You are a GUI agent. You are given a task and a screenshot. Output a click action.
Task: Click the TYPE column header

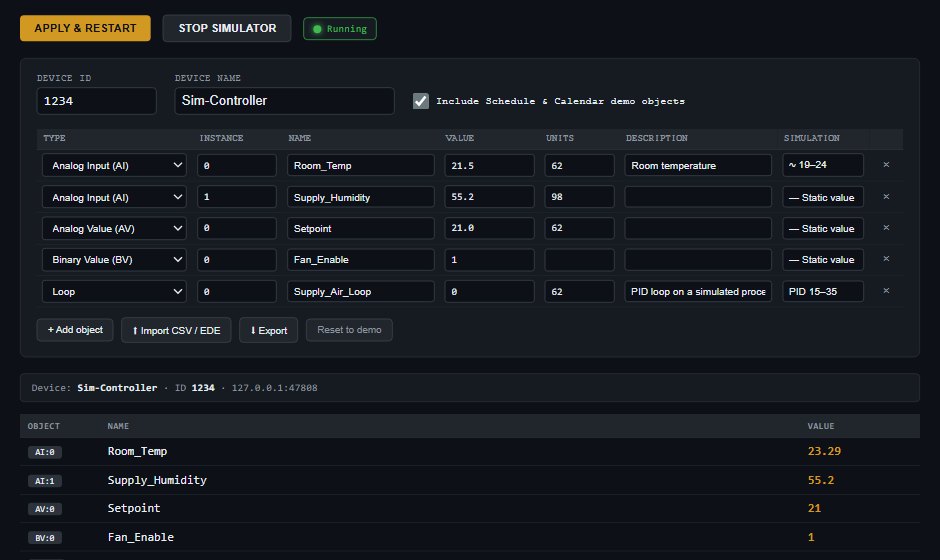[x=55, y=138]
